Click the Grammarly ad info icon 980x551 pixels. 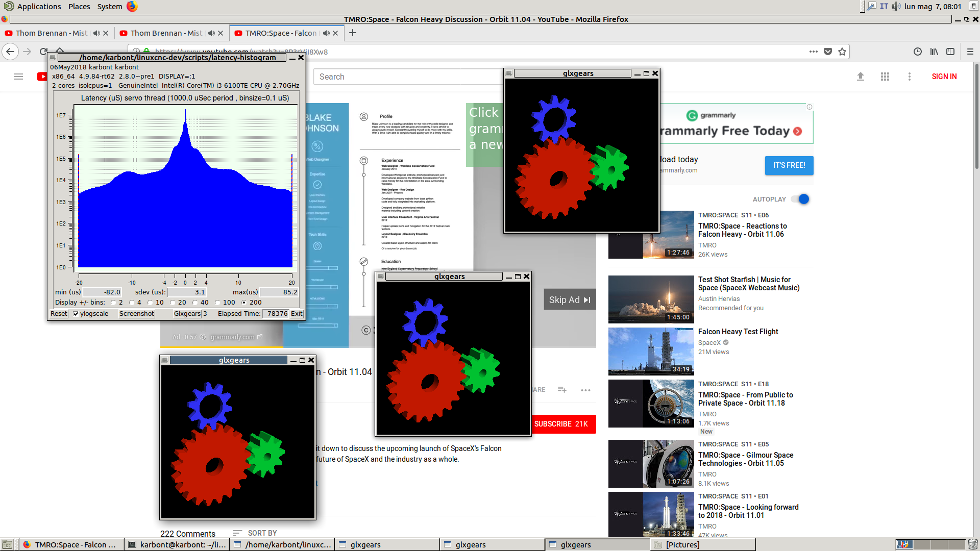click(810, 107)
